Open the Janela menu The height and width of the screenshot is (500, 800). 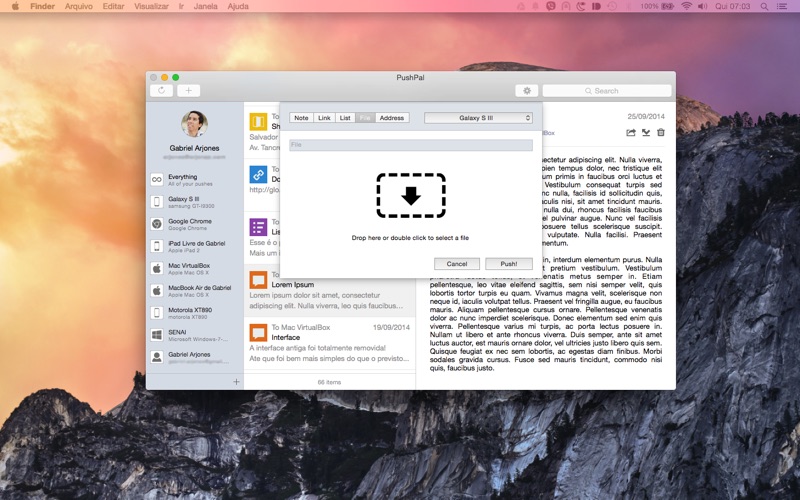(206, 6)
